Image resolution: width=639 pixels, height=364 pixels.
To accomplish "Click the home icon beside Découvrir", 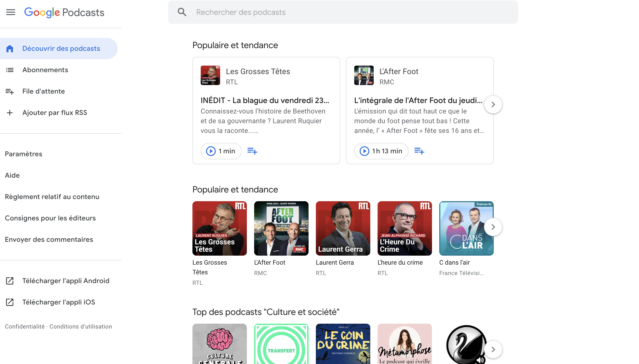I will (x=10, y=49).
